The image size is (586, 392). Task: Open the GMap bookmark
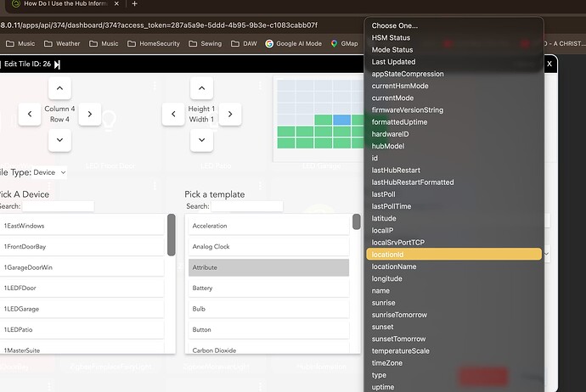point(344,43)
